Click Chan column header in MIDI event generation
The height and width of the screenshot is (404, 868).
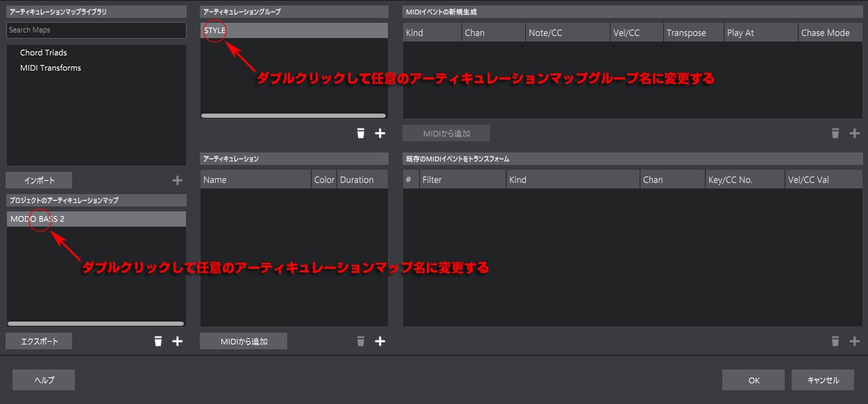pyautogui.click(x=493, y=33)
